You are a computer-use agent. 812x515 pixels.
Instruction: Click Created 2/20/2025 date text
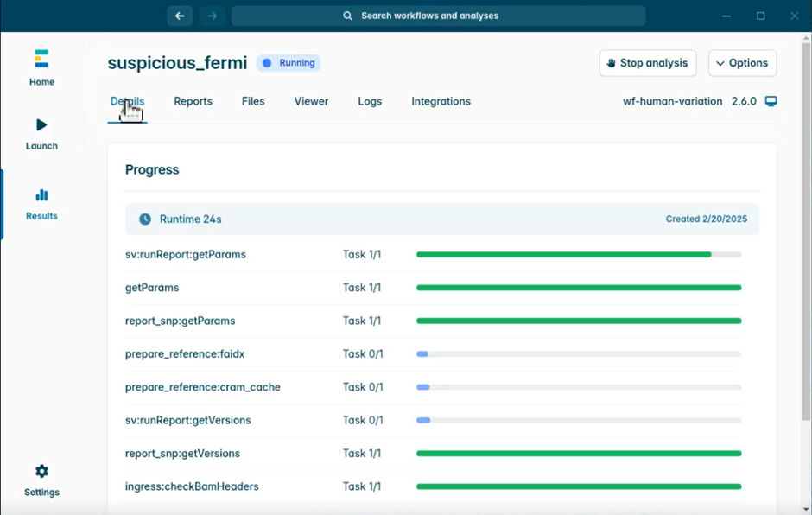(707, 219)
